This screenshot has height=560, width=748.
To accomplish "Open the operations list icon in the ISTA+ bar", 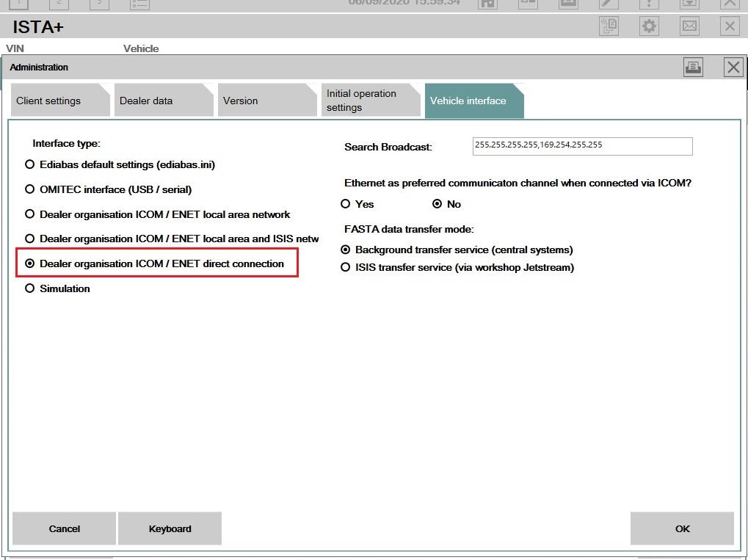I will (x=609, y=26).
